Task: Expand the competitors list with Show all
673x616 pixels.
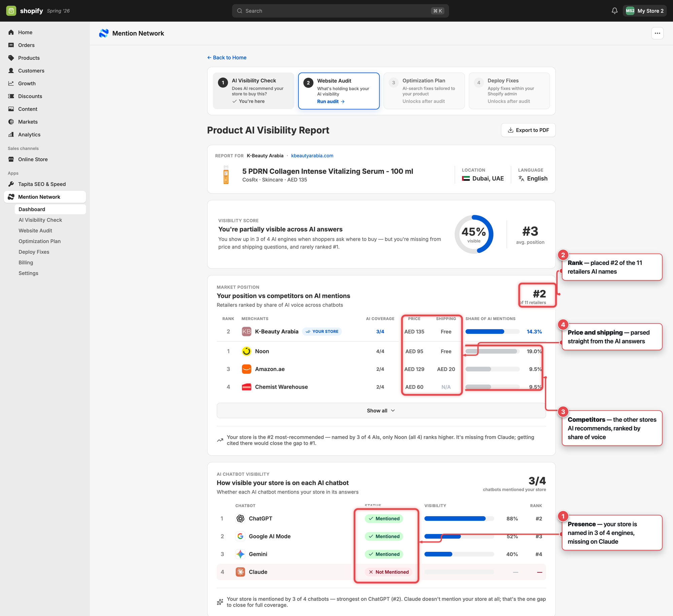Action: click(381, 411)
